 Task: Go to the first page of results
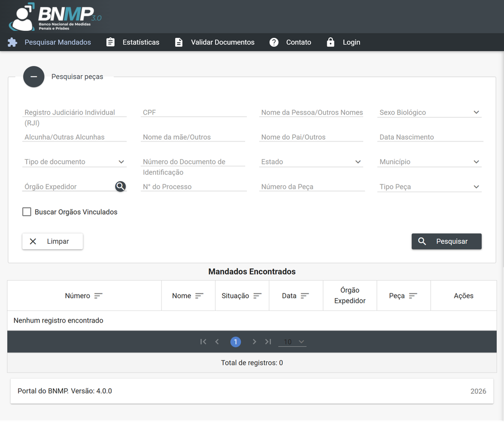203,342
